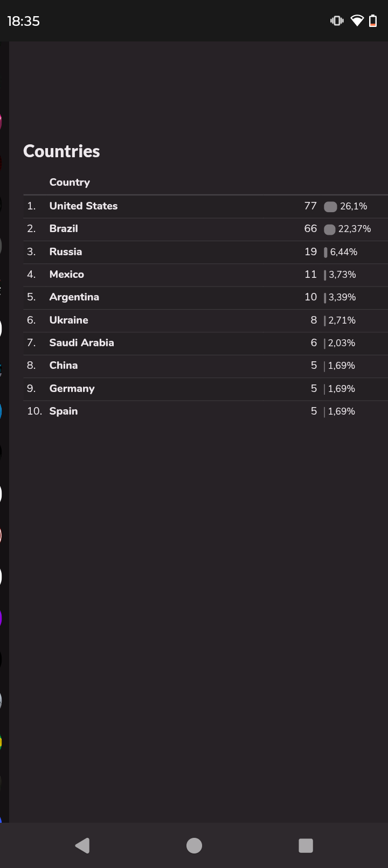Select the Ukraine entry
The image size is (388, 868).
coord(205,320)
